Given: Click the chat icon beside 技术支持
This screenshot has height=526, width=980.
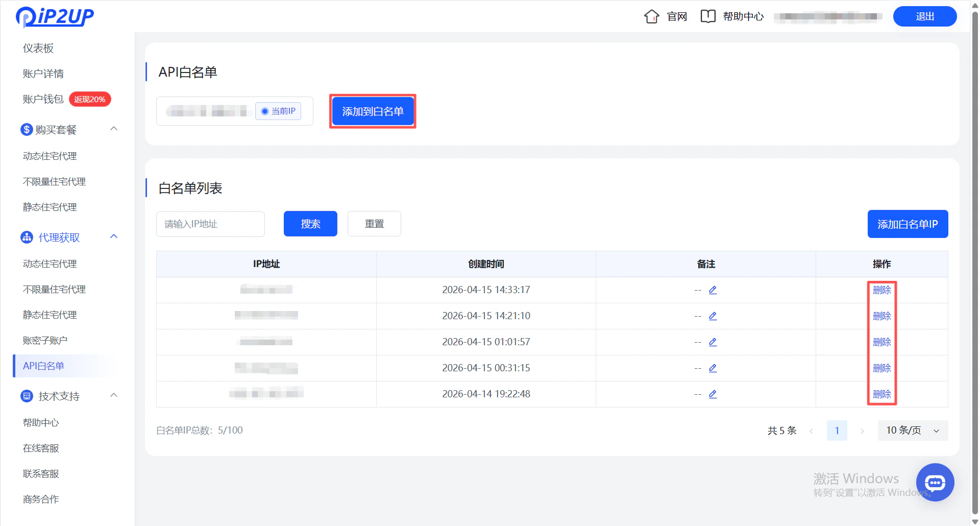Looking at the screenshot, I should click(27, 396).
